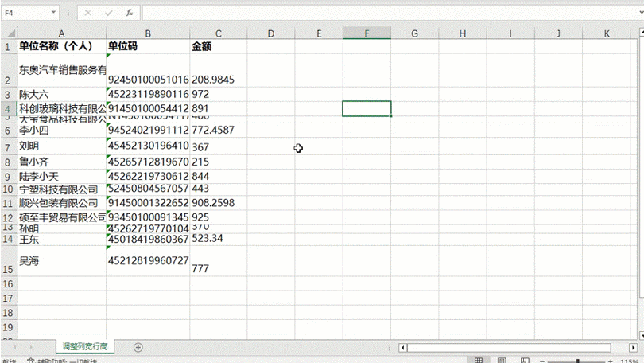Click cell 东奥汽车销售服务有
The width and height of the screenshot is (644, 363).
click(x=61, y=70)
